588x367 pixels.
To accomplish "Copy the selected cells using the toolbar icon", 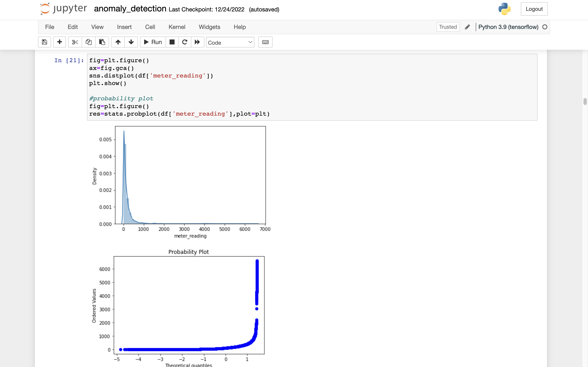I will pos(88,42).
